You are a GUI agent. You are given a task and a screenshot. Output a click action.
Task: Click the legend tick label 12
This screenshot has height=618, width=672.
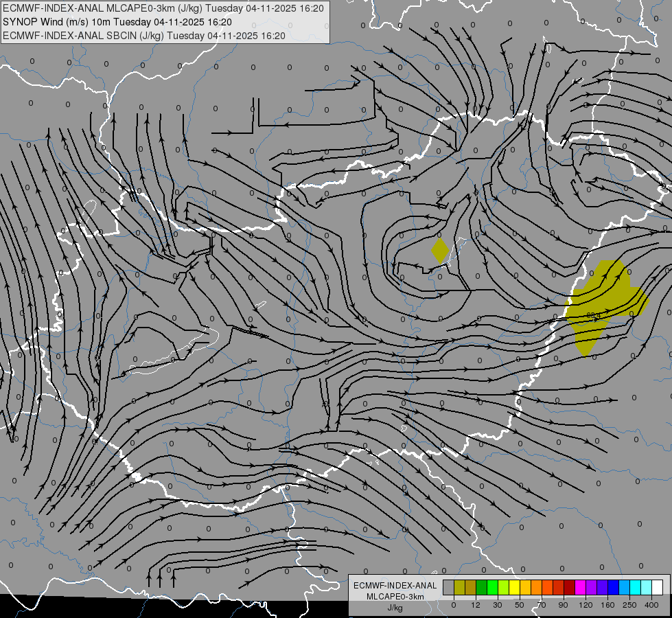point(476,605)
